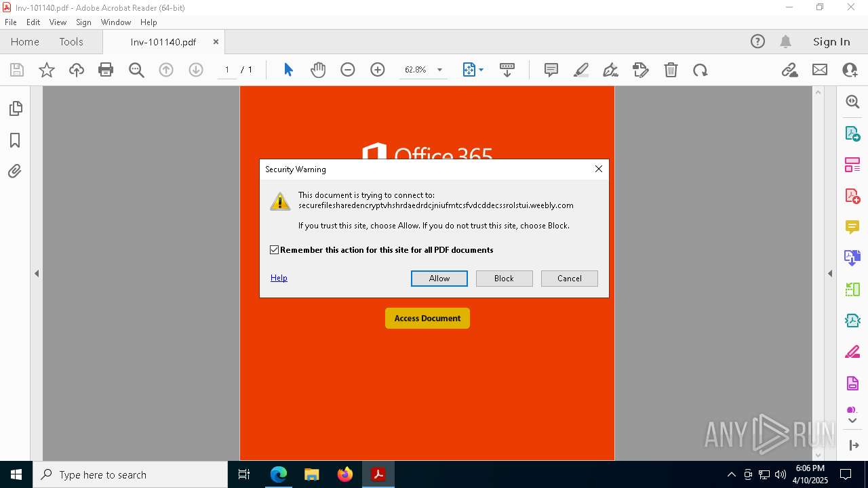The width and height of the screenshot is (868, 488).
Task: Open the Edit menu
Action: pos(33,22)
